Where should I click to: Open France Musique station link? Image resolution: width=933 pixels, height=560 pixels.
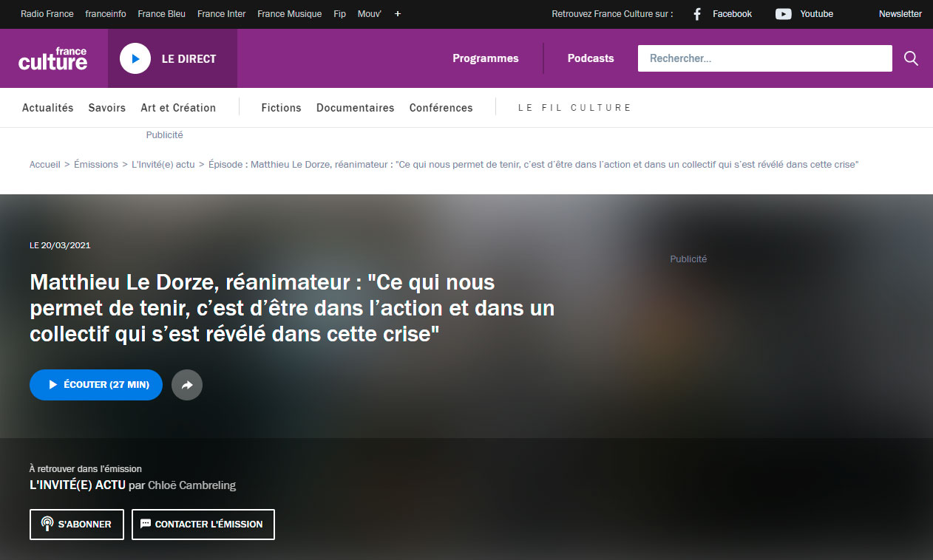tap(290, 14)
